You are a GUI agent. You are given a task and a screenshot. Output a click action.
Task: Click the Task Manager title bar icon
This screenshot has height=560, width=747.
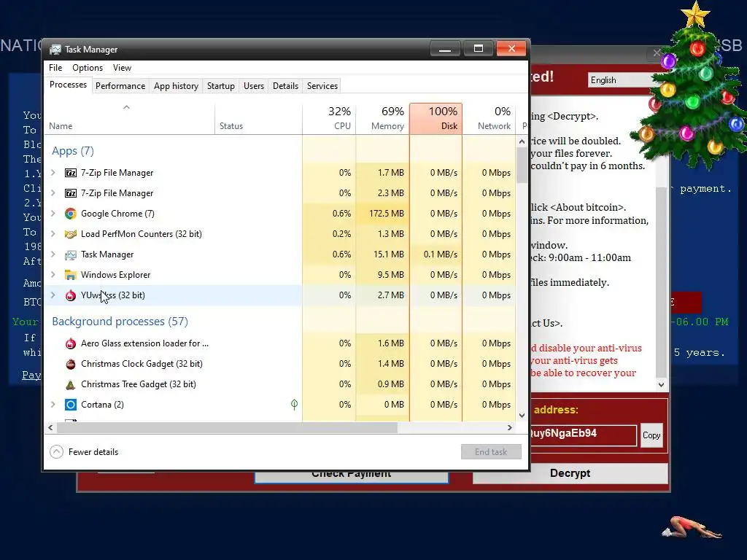55,50
